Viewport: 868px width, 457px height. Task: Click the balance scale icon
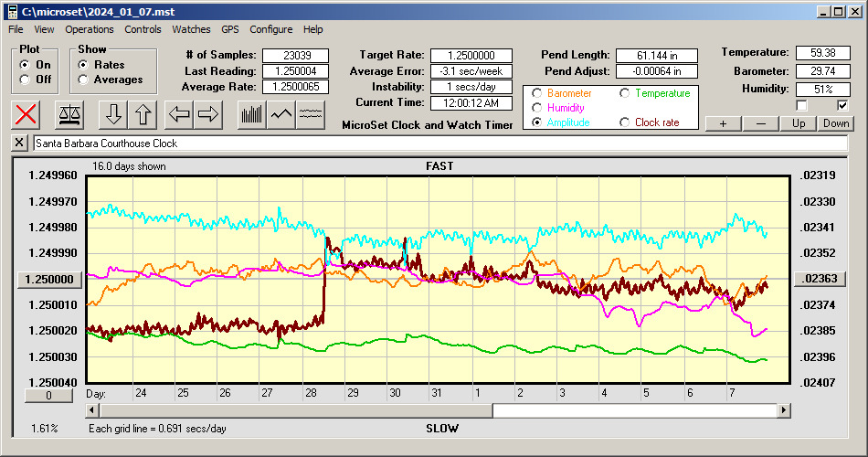[69, 114]
